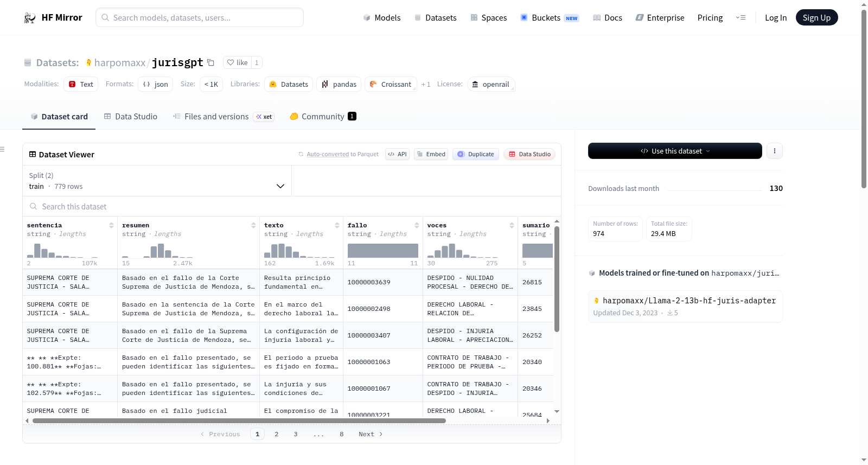868x465 pixels.
Task: Focus the Search models, datasets, users field
Action: click(200, 17)
